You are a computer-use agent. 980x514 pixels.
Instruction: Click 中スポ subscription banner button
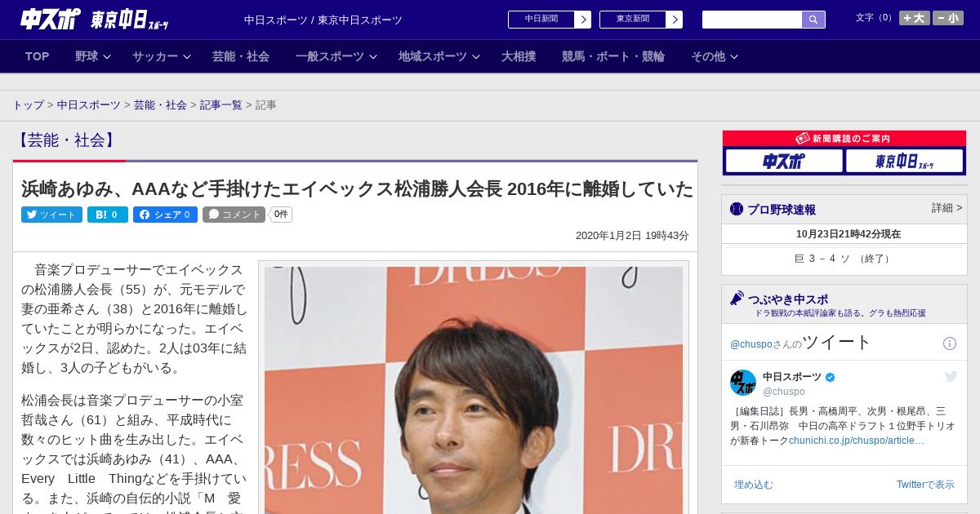pos(784,161)
